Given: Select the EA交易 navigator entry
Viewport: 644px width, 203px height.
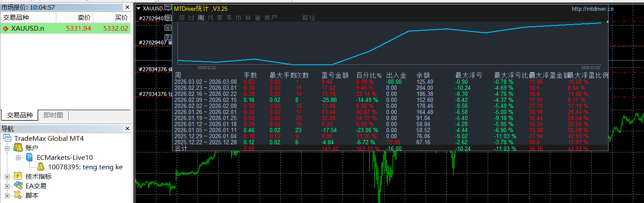Looking at the screenshot, I should point(35,186).
